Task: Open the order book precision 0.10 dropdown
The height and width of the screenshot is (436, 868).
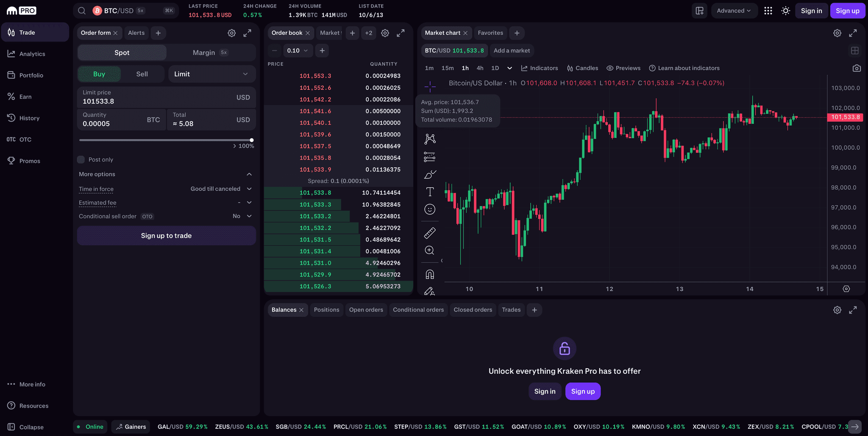Action: coord(298,50)
